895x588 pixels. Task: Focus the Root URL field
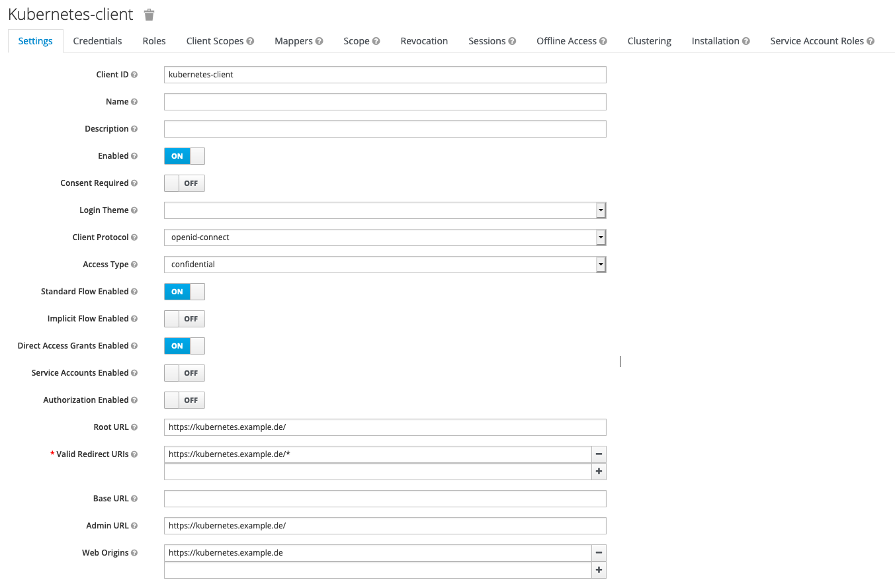coord(385,427)
